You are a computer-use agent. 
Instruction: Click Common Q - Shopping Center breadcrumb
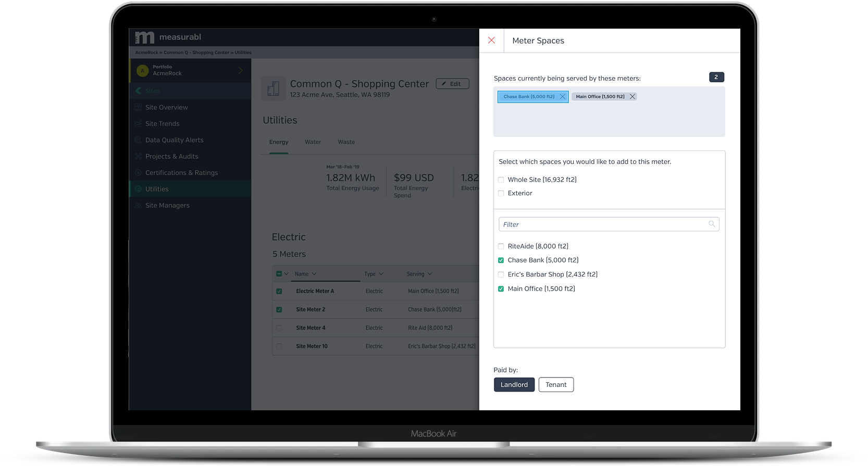[x=196, y=53]
